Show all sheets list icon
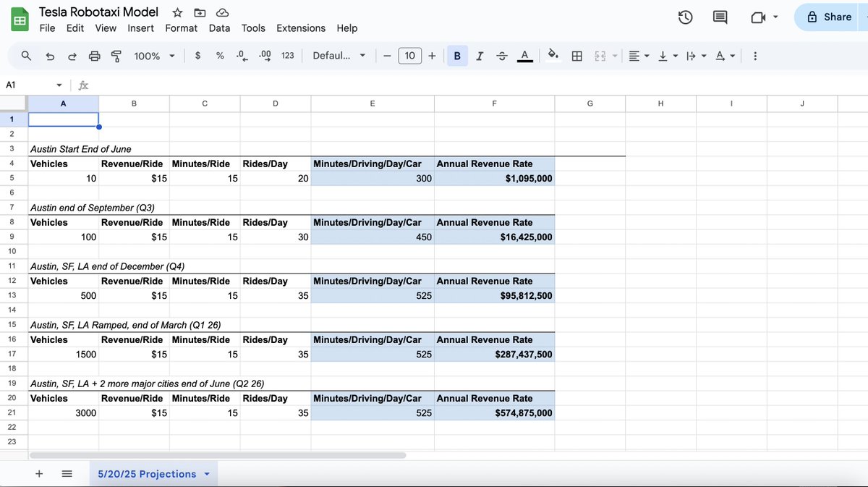868x487 pixels. [x=67, y=473]
